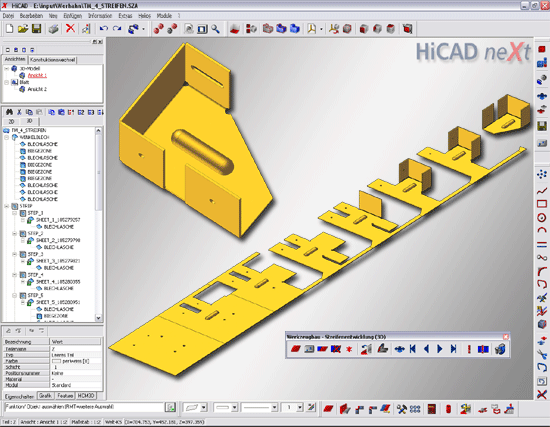This screenshot has height=427, width=550.
Task: Select Ansicht 2 in the views tree
Action: [x=37, y=89]
